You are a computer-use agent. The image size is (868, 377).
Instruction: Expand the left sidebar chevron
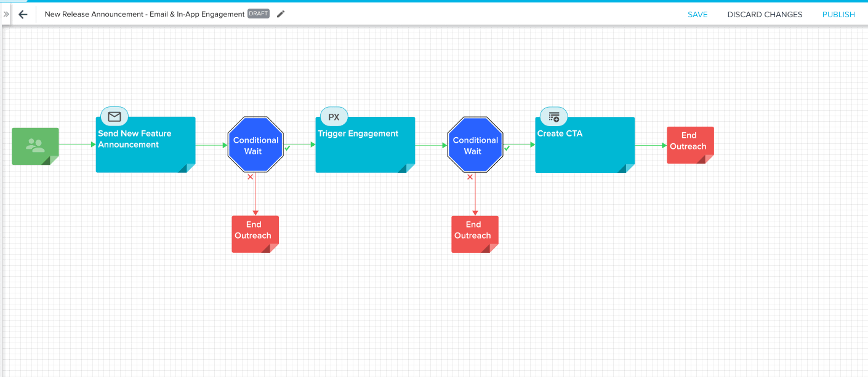pyautogui.click(x=6, y=14)
